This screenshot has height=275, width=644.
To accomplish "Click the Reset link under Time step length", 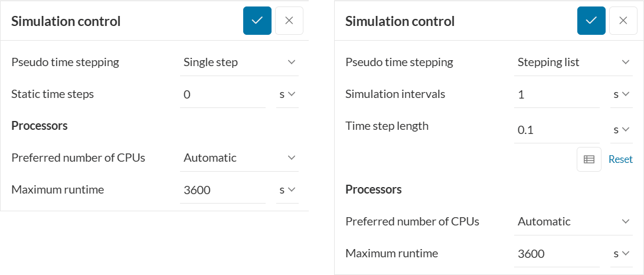I will [620, 159].
